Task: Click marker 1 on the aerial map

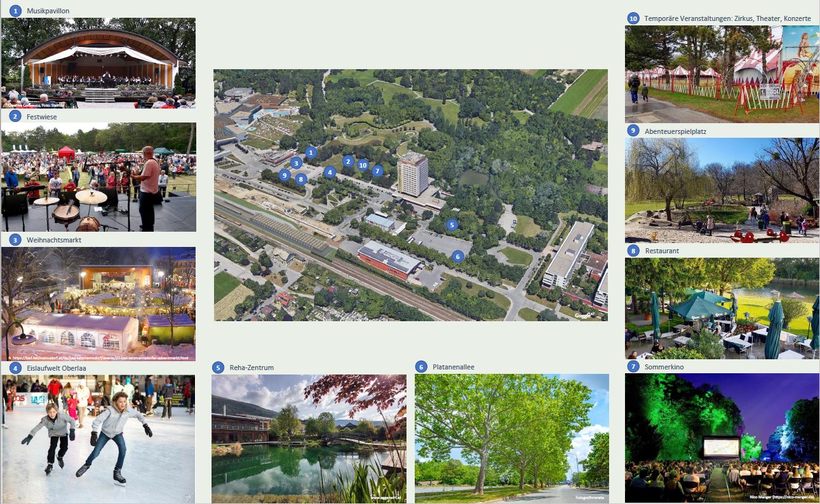Action: (x=310, y=152)
